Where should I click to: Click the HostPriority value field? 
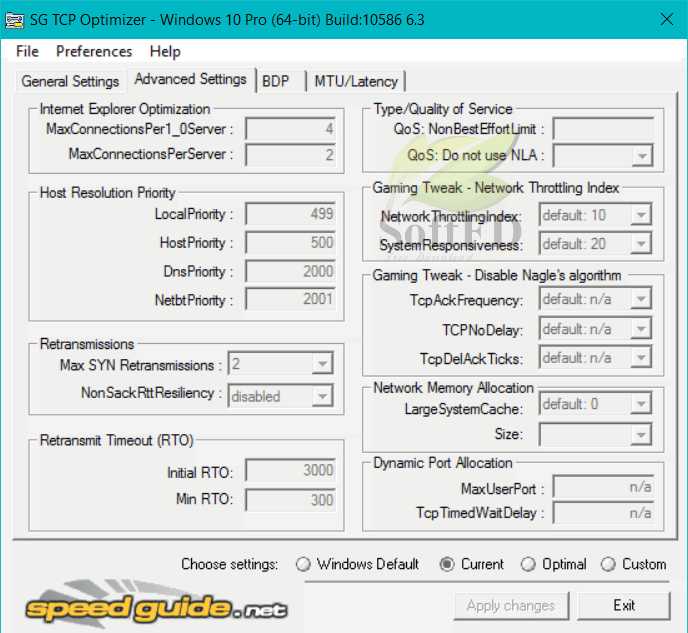290,242
